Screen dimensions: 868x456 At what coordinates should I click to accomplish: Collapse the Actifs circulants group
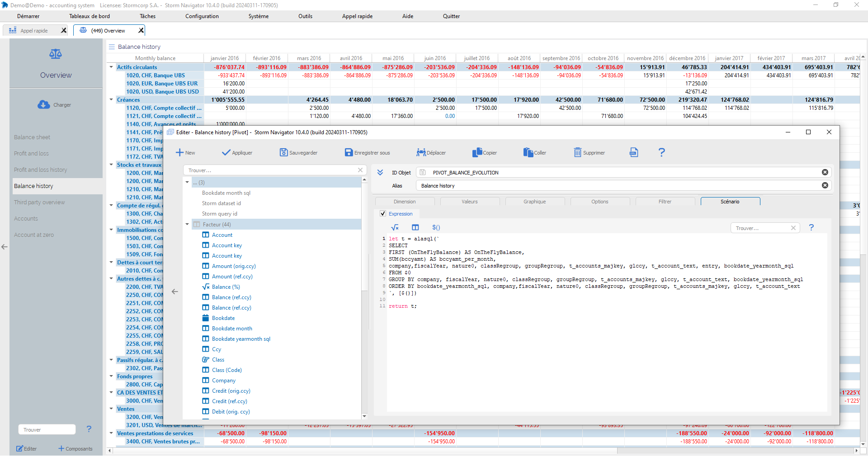pyautogui.click(x=111, y=67)
